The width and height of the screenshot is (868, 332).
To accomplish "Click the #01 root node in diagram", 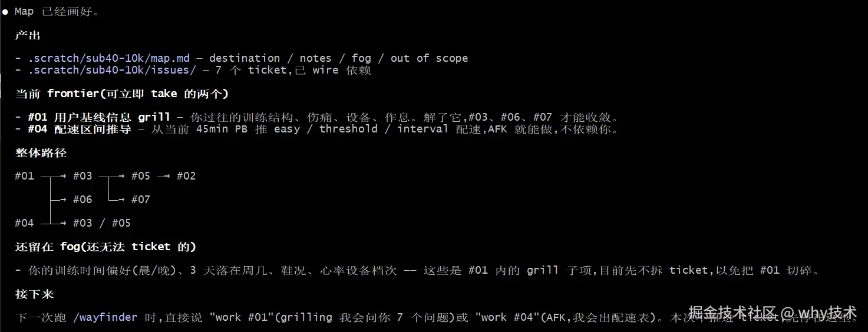I will [25, 176].
